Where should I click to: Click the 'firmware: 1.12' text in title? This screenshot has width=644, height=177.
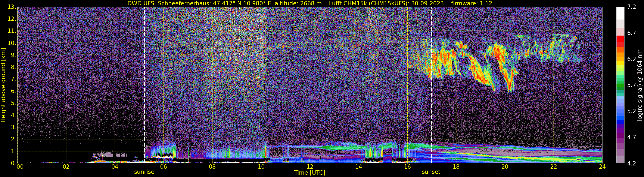(x=472, y=3)
